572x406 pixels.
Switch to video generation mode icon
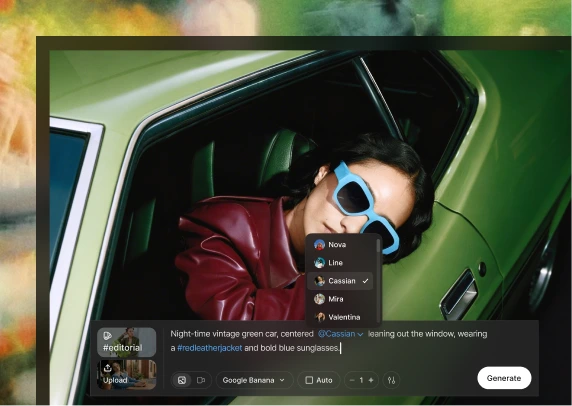click(201, 380)
